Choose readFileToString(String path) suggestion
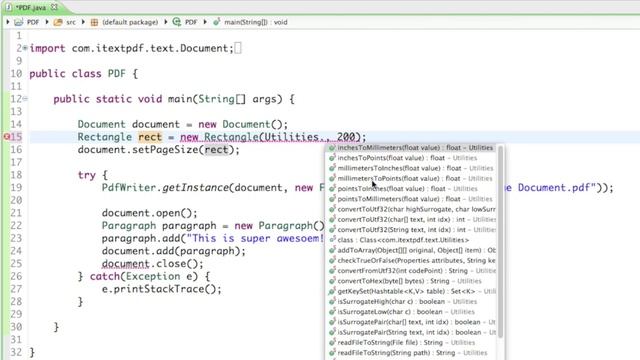Image resolution: width=640 pixels, height=360 pixels. (412, 353)
